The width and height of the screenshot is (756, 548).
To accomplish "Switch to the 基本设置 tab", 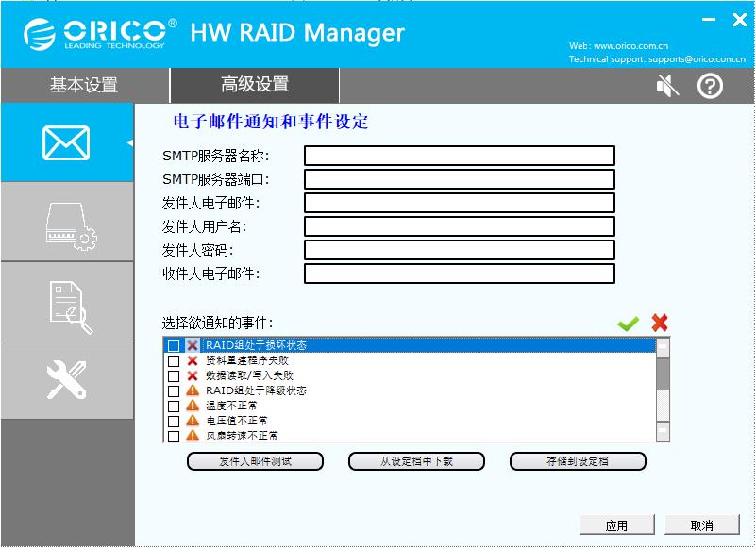I will (x=84, y=85).
